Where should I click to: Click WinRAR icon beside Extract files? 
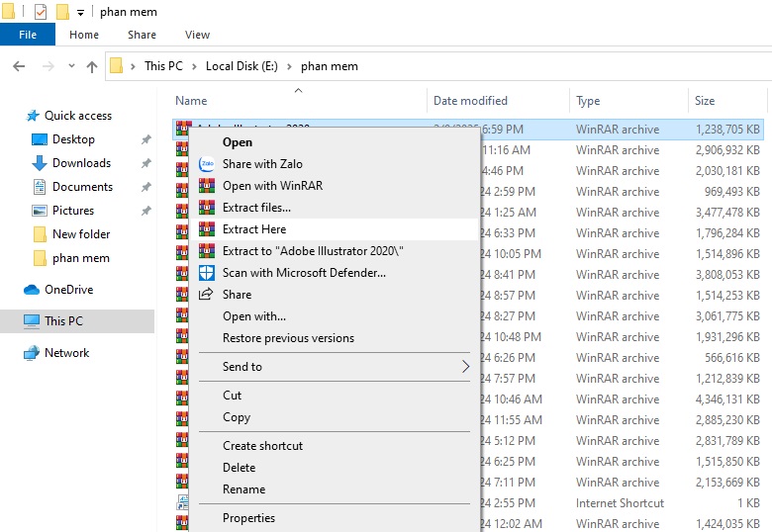[207, 208]
